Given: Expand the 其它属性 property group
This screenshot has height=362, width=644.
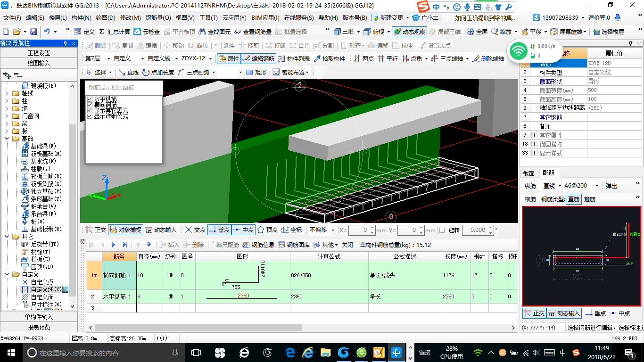Looking at the screenshot, I should tap(534, 135).
